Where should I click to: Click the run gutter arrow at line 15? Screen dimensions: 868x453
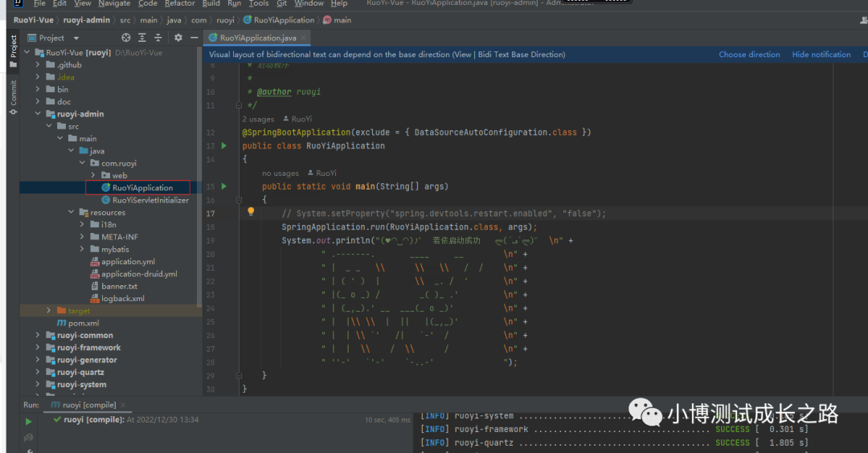[224, 186]
